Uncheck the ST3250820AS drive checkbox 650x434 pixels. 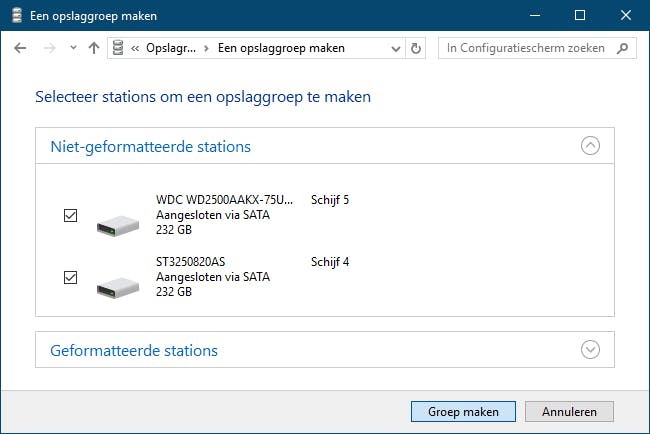pos(70,277)
